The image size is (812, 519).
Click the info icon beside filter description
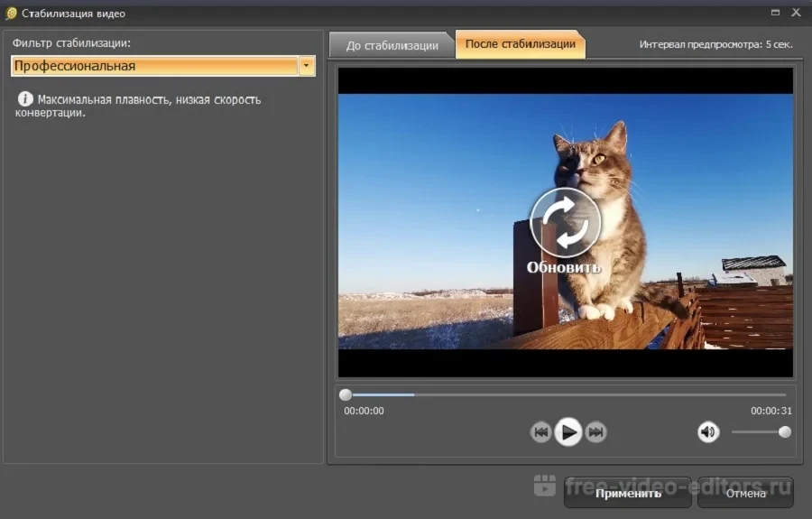coord(25,99)
